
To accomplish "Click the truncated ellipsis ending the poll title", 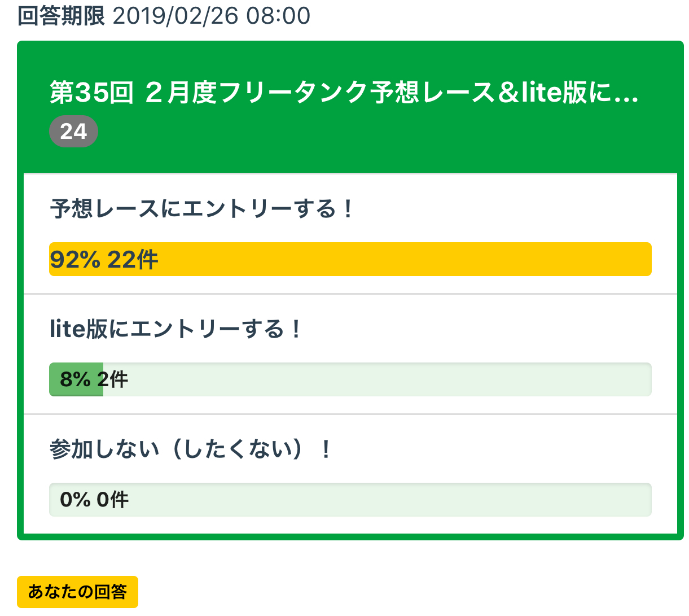I will point(626,94).
